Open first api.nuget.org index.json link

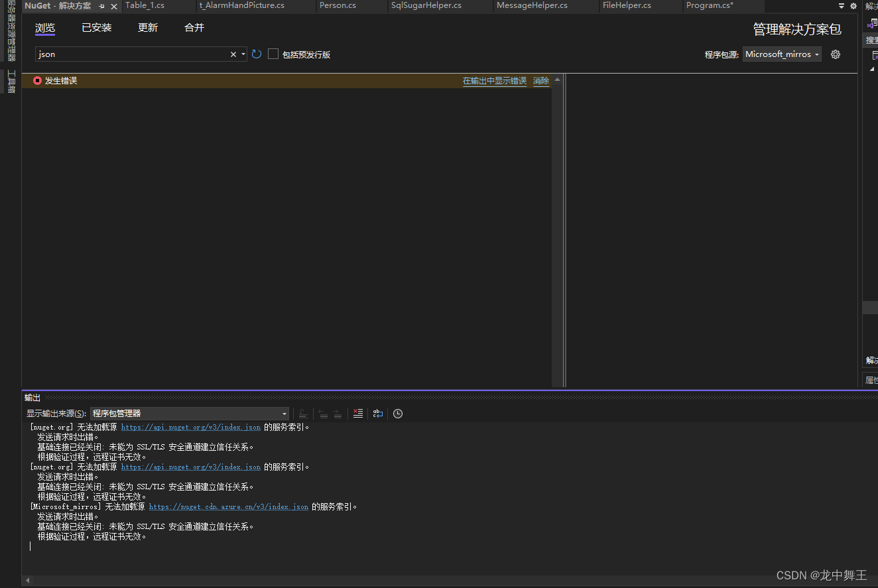click(191, 428)
